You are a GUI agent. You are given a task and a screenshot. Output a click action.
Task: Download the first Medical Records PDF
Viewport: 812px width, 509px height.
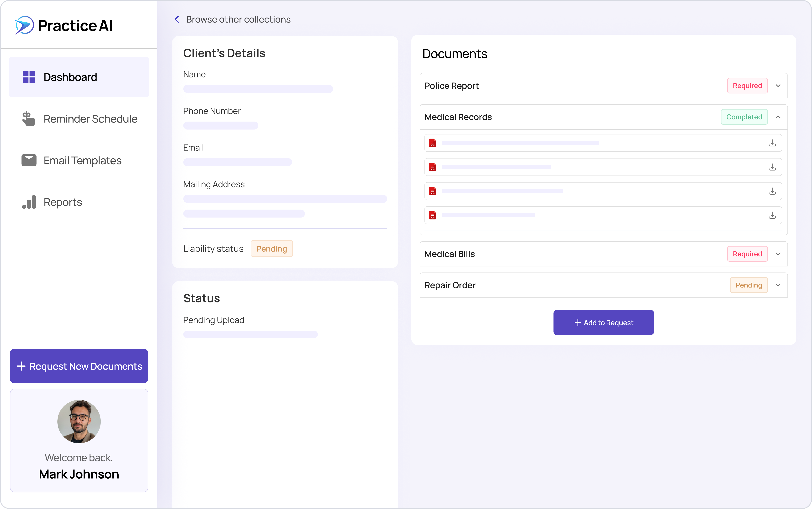[772, 143]
